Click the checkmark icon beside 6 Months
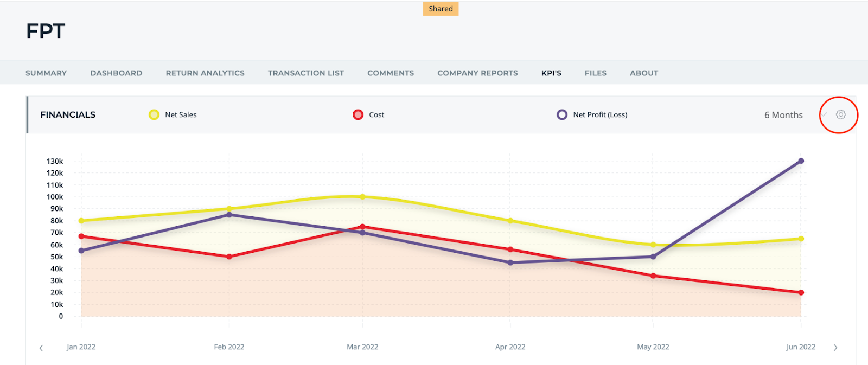 [x=824, y=114]
